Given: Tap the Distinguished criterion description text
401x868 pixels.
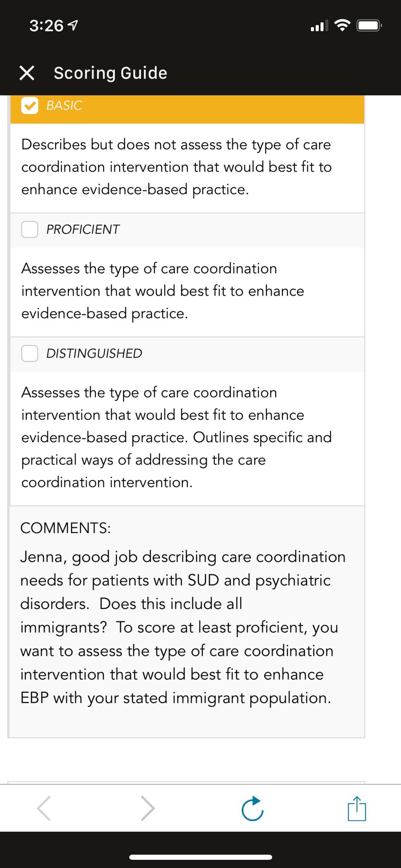Looking at the screenshot, I should pos(176,438).
